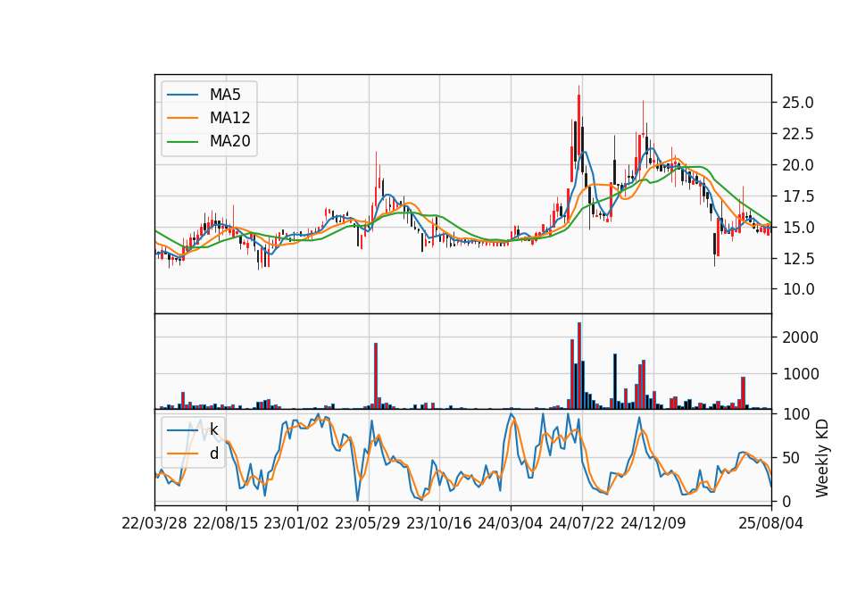Click the 24/07/22 date axis label

(581, 523)
